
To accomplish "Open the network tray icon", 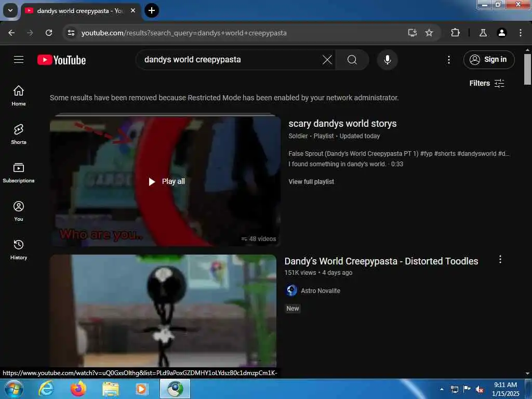I will click(454, 389).
